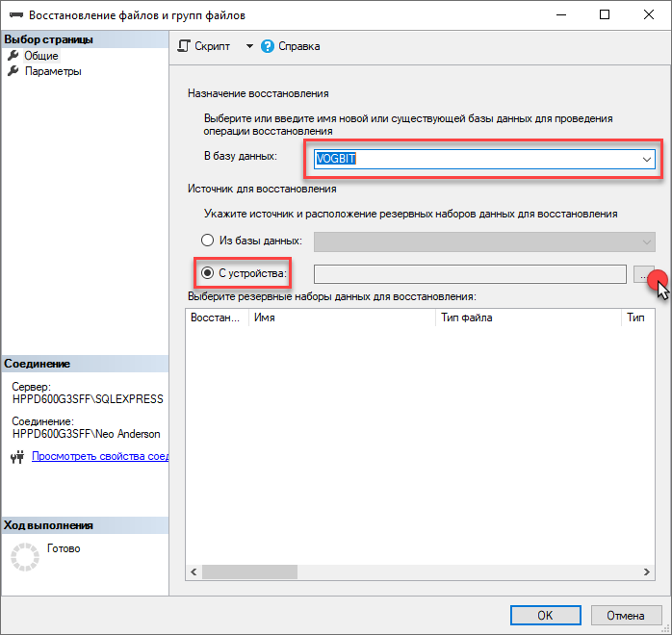
Task: Select the 'Из базы данных' radio button
Action: pyautogui.click(x=207, y=241)
